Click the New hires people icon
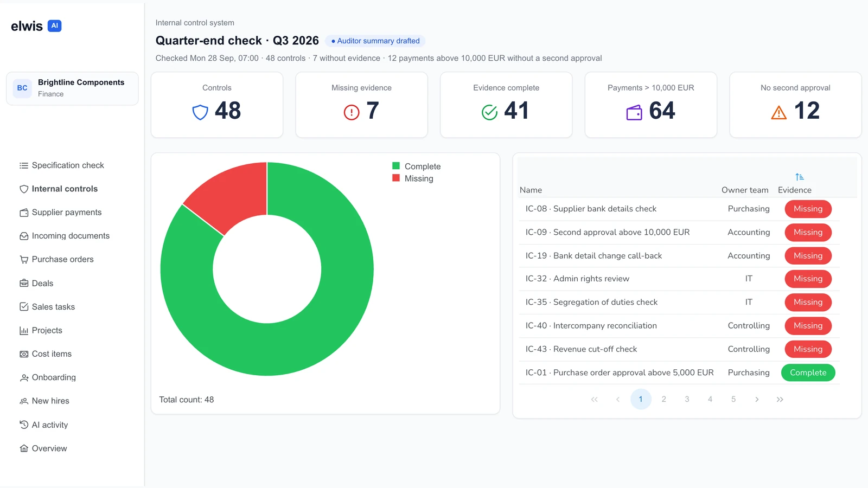This screenshot has height=488, width=868. click(x=24, y=401)
